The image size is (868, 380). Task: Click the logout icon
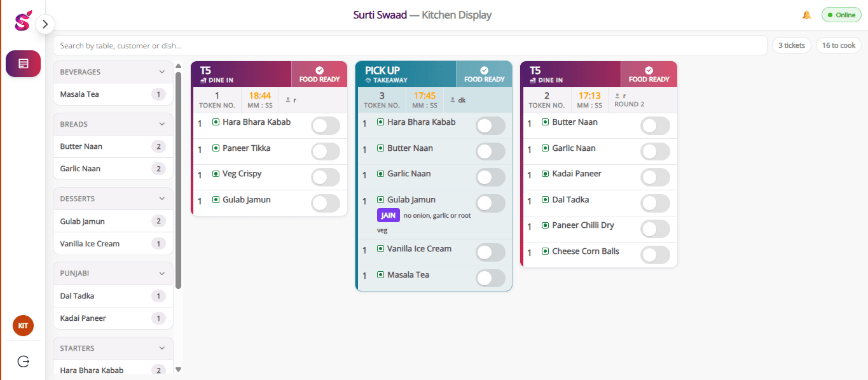(x=24, y=362)
